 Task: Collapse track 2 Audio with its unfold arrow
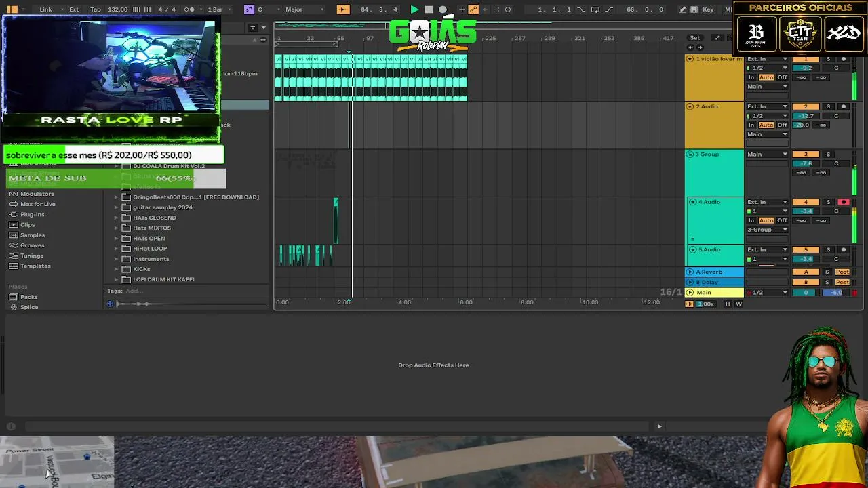(690, 106)
